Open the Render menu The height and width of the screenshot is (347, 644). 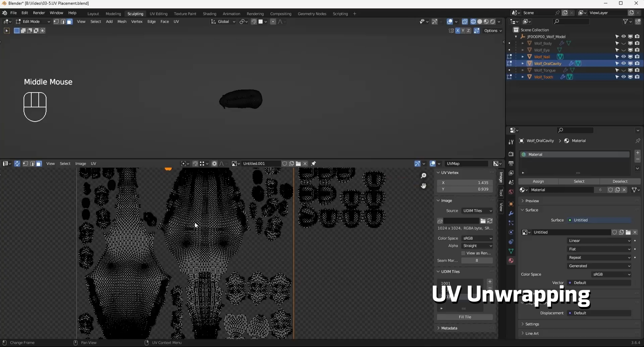[x=39, y=13]
